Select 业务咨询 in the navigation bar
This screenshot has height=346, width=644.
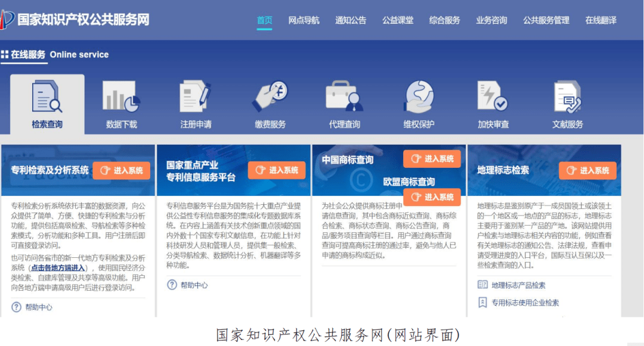491,20
